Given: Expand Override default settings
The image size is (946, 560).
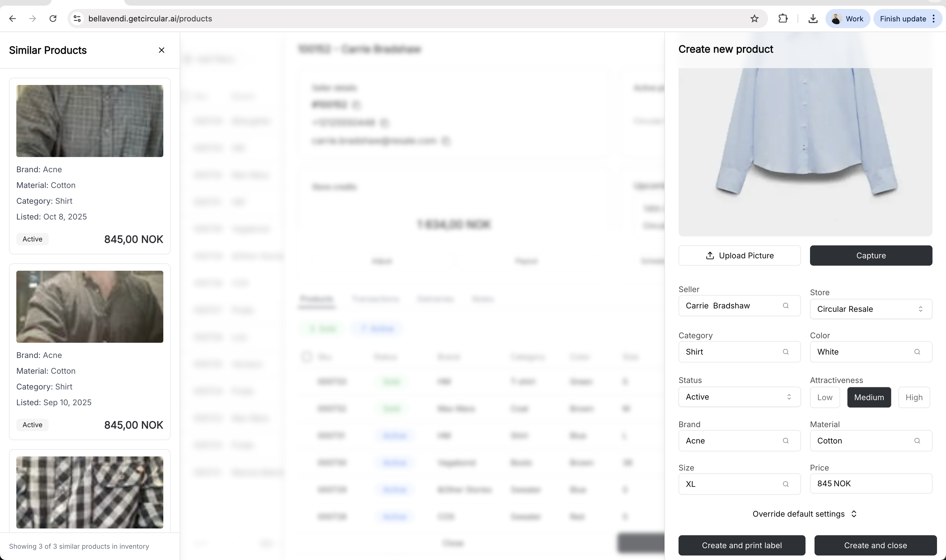Looking at the screenshot, I should tap(804, 514).
